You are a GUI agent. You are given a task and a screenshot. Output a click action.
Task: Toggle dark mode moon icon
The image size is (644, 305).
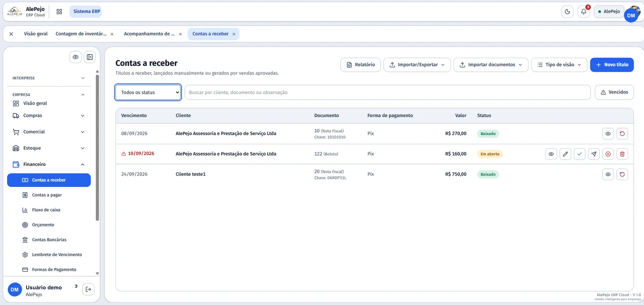tap(568, 12)
